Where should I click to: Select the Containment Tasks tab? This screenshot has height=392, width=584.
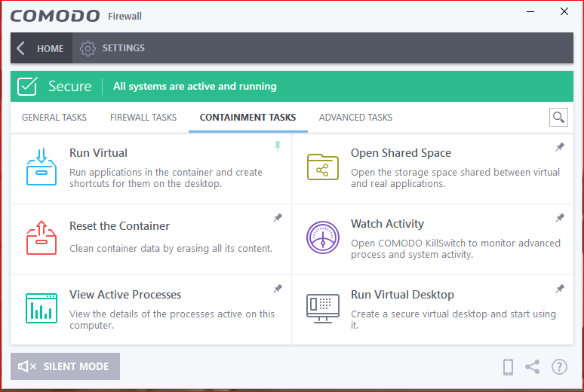(247, 118)
